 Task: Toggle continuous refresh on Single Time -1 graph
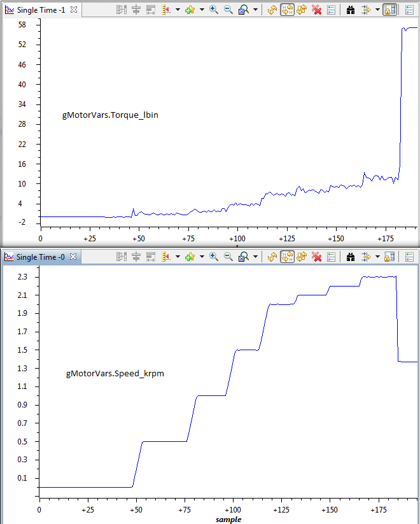[287, 10]
